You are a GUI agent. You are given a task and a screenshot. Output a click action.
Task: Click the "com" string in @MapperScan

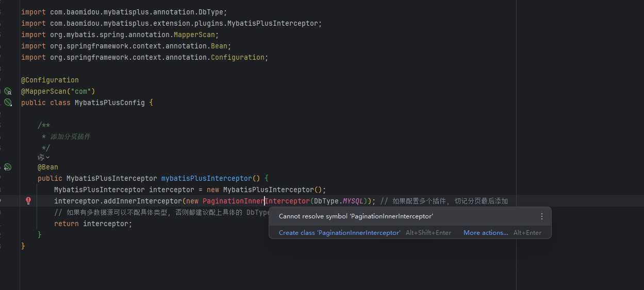click(x=82, y=91)
